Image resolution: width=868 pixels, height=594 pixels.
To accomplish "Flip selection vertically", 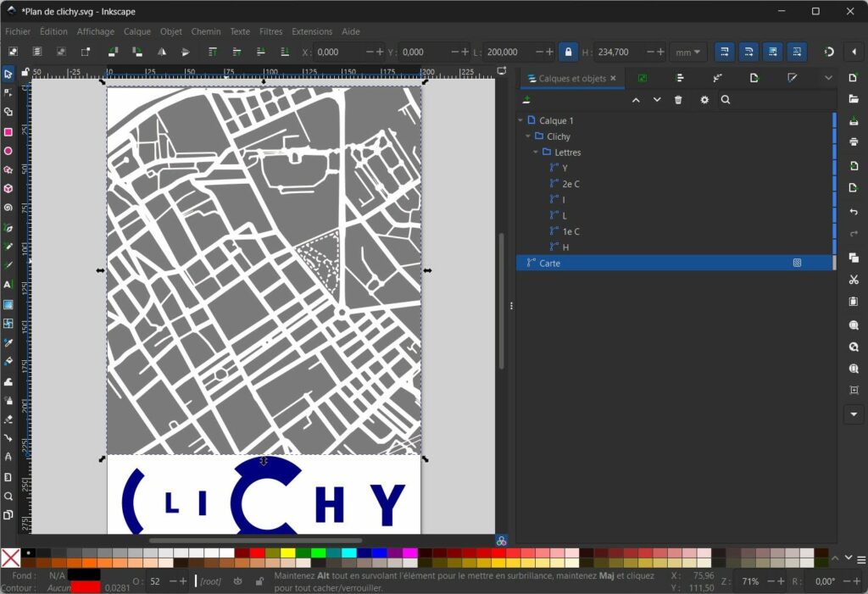I will (x=186, y=52).
